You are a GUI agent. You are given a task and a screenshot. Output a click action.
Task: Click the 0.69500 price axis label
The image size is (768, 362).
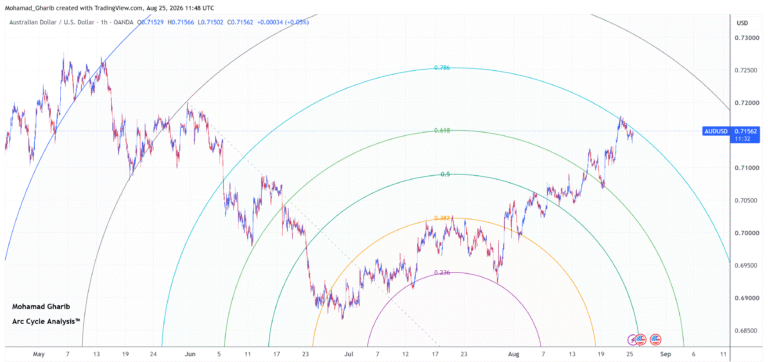[745, 265]
